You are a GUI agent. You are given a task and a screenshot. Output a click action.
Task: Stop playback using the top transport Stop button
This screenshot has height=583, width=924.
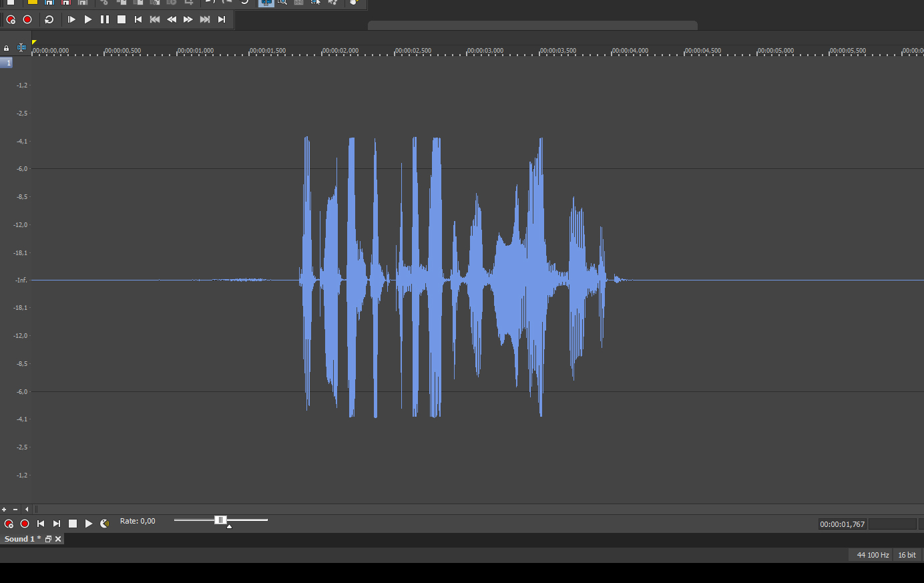[x=122, y=20]
